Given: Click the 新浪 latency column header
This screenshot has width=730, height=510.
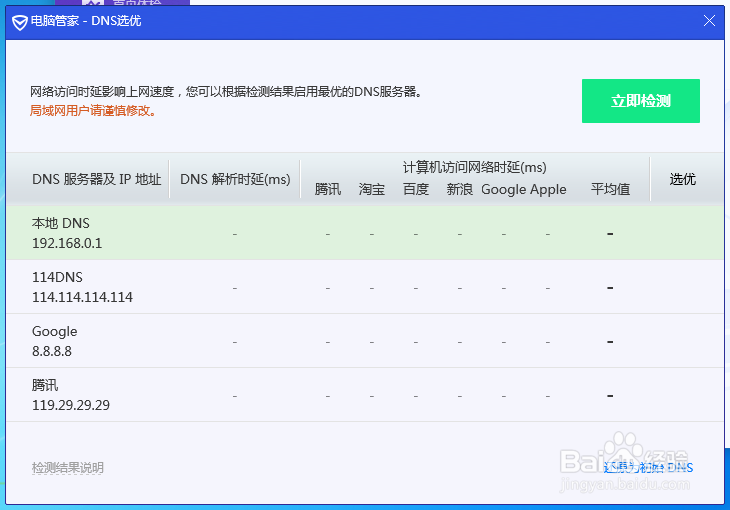Looking at the screenshot, I should click(460, 190).
